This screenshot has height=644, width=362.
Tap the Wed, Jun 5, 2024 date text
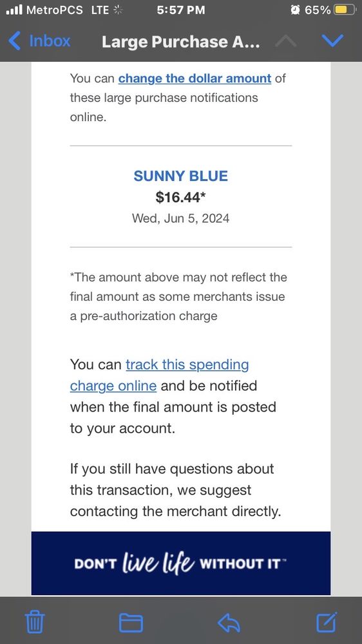coord(181,218)
